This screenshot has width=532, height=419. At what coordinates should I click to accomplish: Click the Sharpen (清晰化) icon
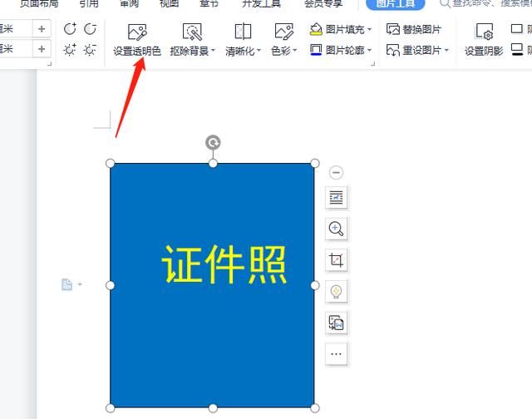point(243,32)
